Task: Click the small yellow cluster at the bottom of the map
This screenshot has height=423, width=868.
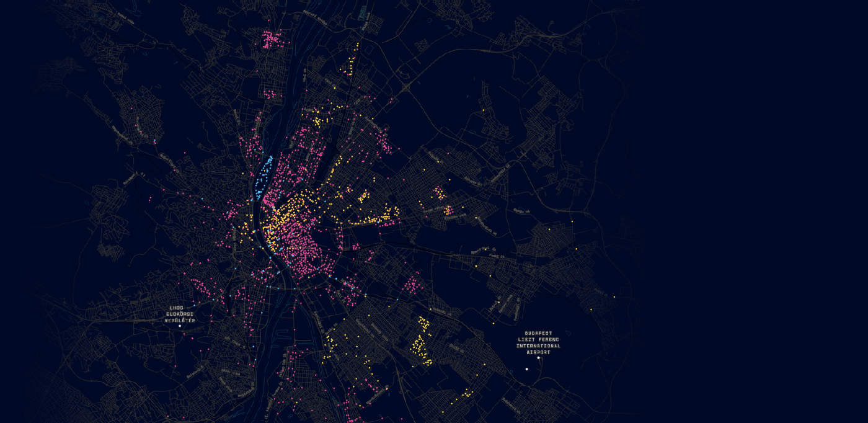Action: [x=466, y=393]
